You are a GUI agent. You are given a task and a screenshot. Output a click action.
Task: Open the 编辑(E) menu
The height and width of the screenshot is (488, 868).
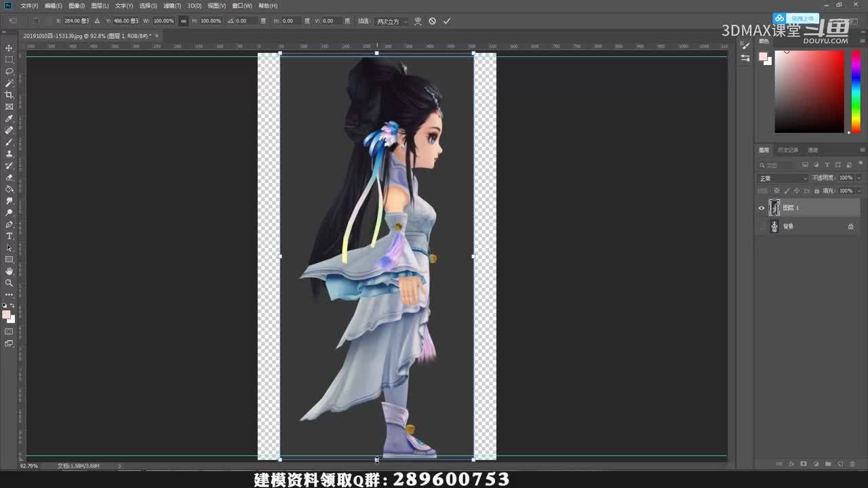54,5
